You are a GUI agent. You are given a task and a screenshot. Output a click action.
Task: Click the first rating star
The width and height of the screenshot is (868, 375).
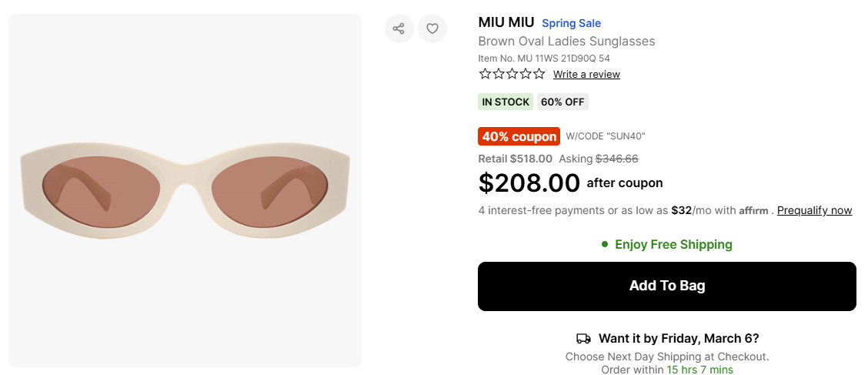pyautogui.click(x=485, y=74)
